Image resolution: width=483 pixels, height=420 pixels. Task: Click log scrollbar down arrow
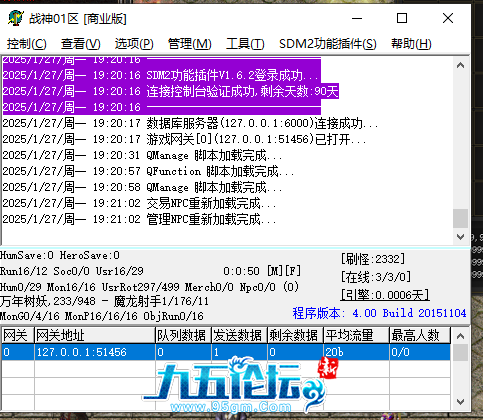tap(460, 237)
